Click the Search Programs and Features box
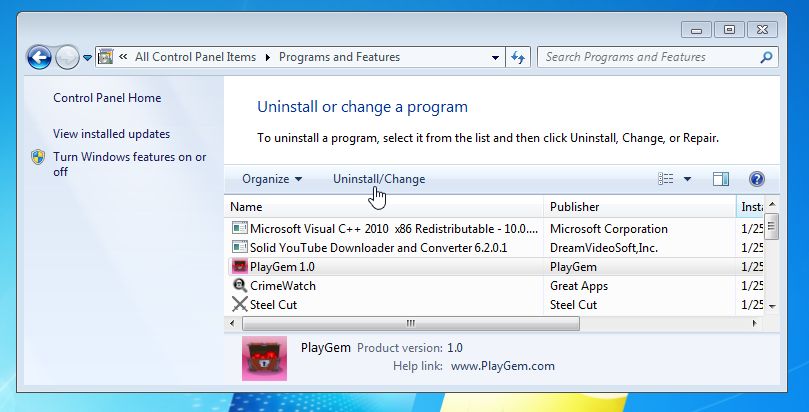 click(x=649, y=57)
